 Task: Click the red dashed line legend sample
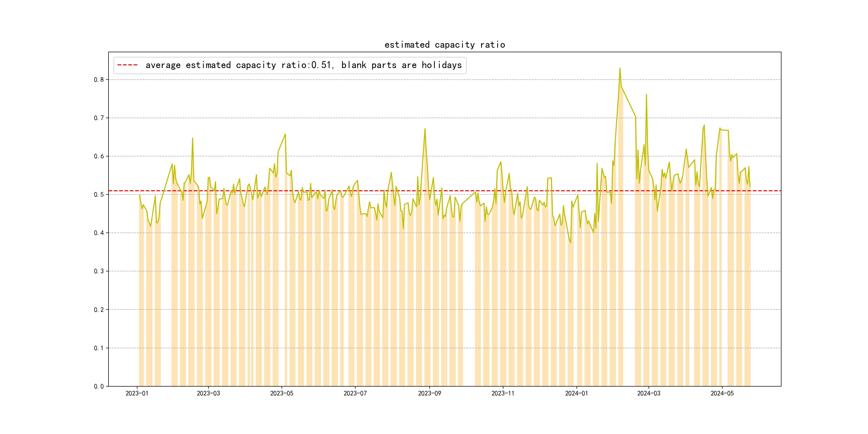coord(127,65)
